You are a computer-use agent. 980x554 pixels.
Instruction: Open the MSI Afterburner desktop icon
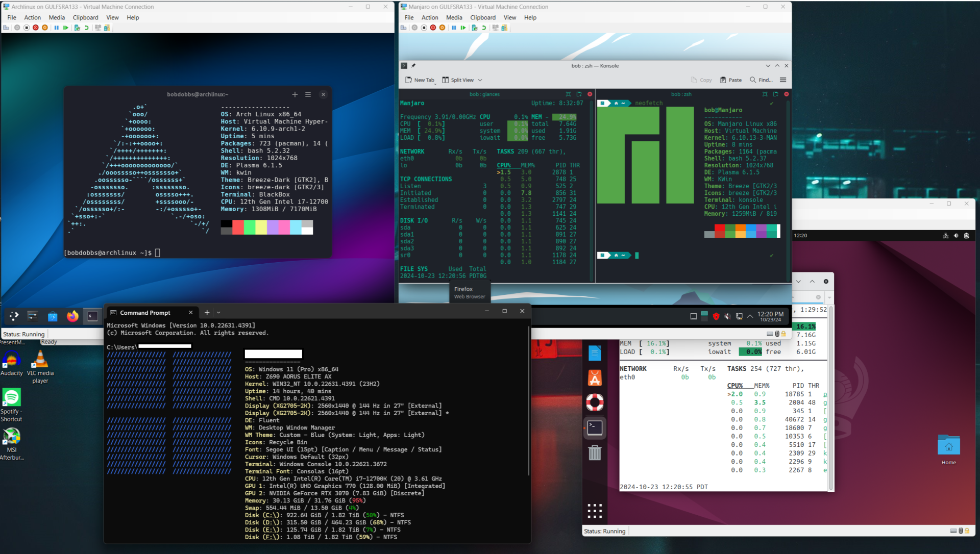click(x=11, y=444)
